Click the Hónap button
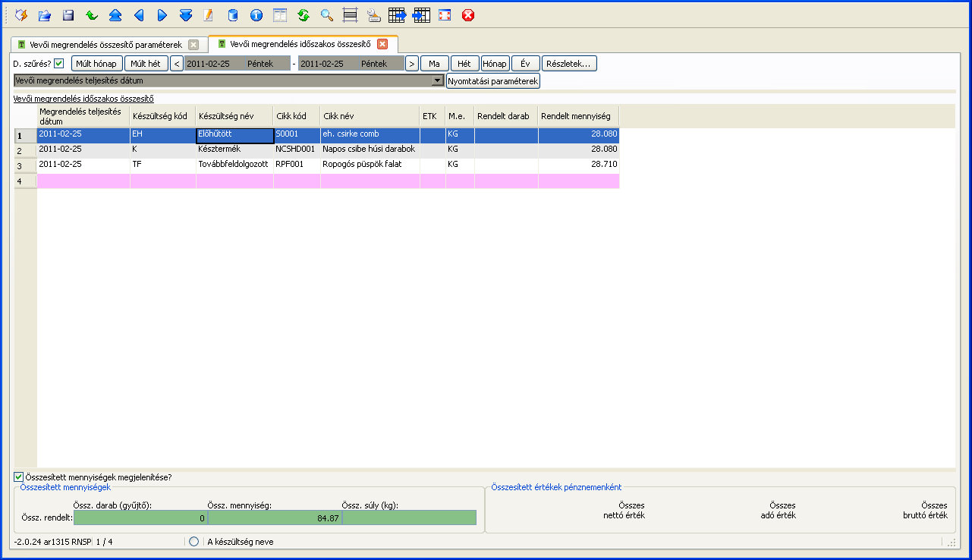972x560 pixels. click(495, 64)
